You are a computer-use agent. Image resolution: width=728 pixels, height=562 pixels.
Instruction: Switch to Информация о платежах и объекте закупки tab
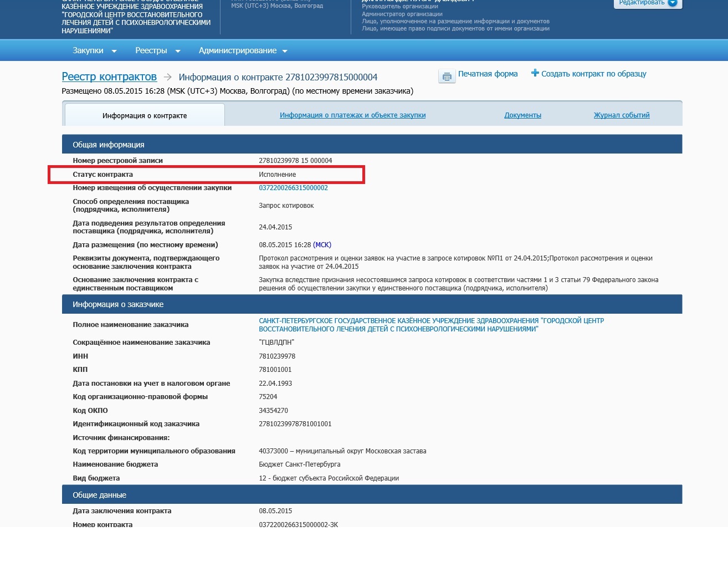tap(352, 115)
